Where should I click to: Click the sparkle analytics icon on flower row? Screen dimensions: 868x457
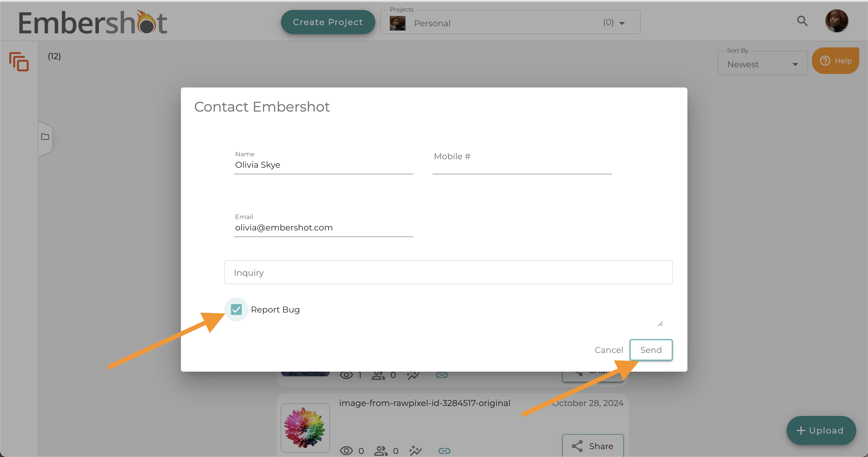coord(415,451)
